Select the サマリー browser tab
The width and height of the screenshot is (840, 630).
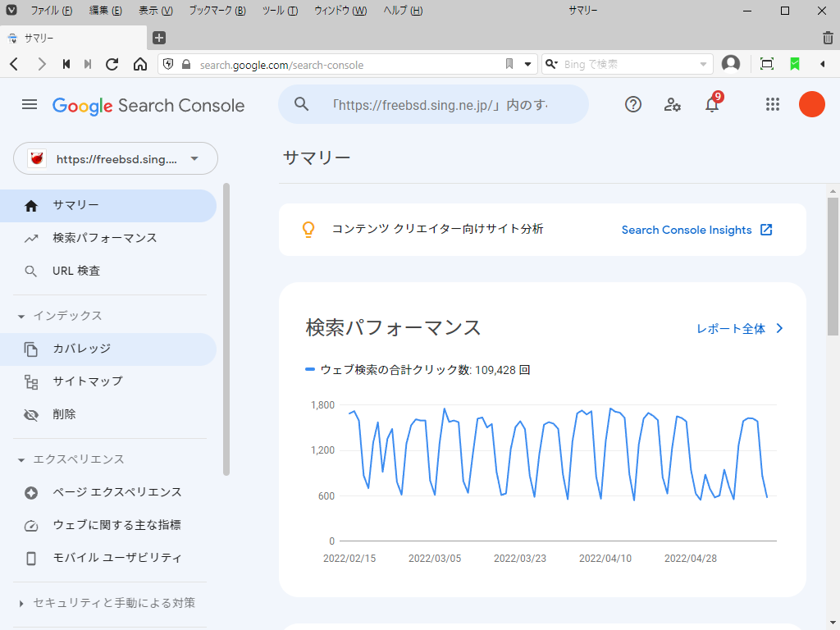73,38
